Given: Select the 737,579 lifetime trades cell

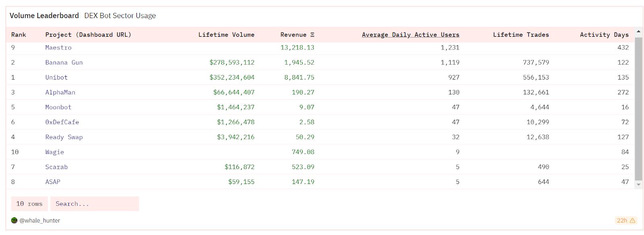Looking at the screenshot, I should 536,62.
